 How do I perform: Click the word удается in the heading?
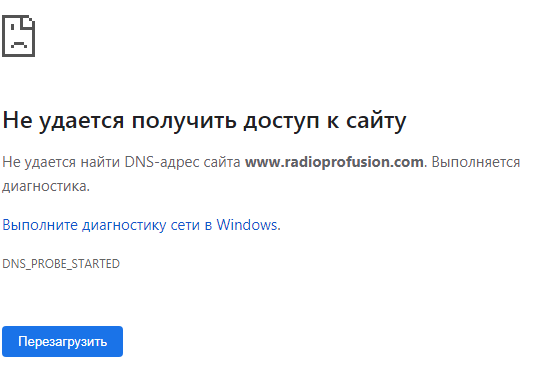coord(82,121)
